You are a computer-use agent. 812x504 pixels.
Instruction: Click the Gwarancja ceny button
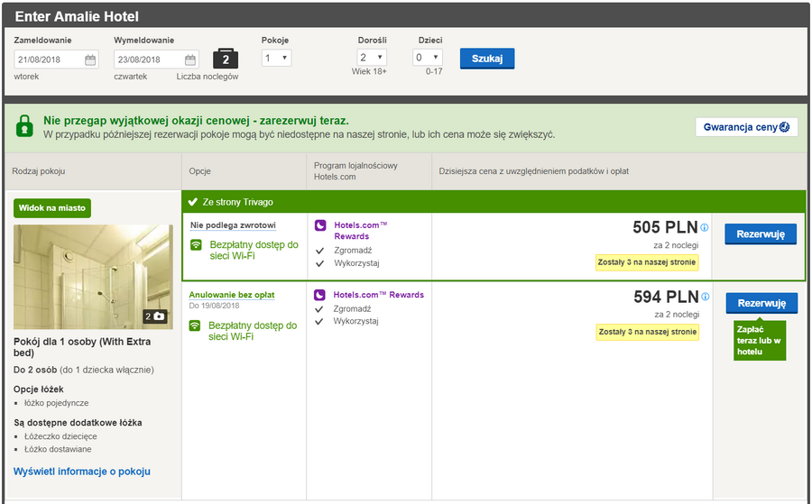pyautogui.click(x=746, y=127)
